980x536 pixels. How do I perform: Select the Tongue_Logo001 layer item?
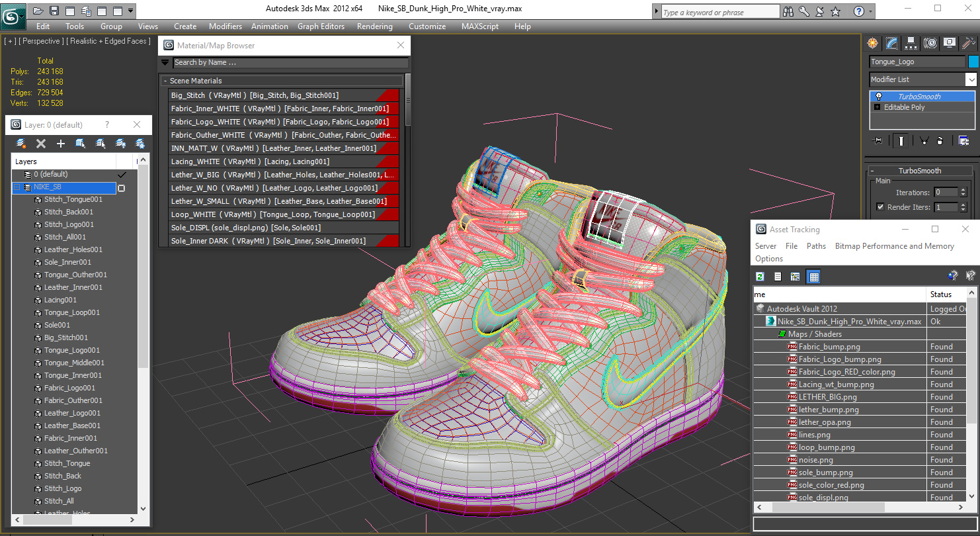[72, 350]
